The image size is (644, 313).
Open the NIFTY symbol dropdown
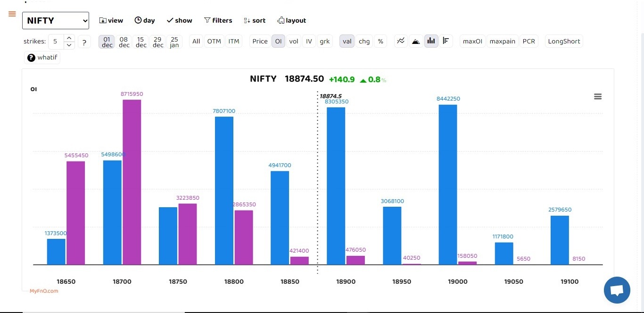click(x=56, y=20)
